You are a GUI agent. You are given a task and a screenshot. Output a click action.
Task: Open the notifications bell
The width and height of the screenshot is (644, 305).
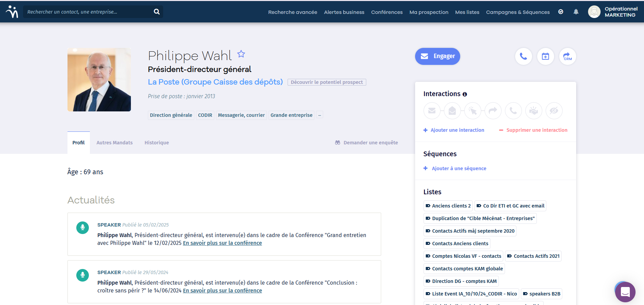click(576, 12)
